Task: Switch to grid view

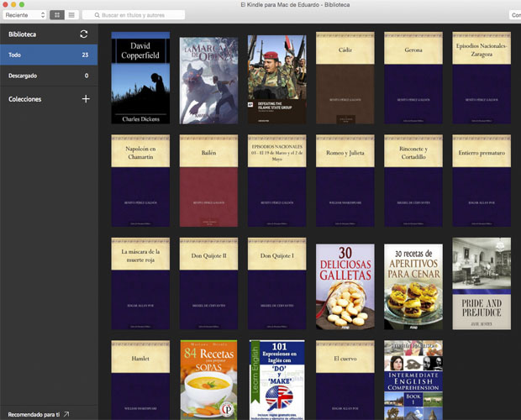Action: [57, 15]
